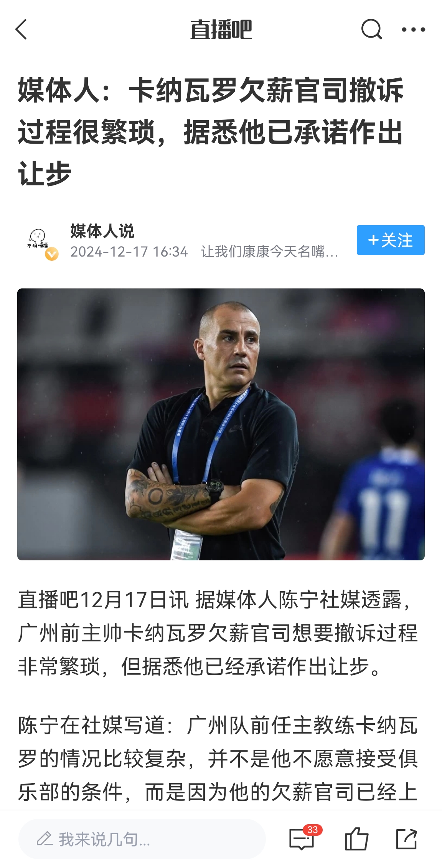
Task: View comments via the speech bubble icon
Action: [302, 839]
